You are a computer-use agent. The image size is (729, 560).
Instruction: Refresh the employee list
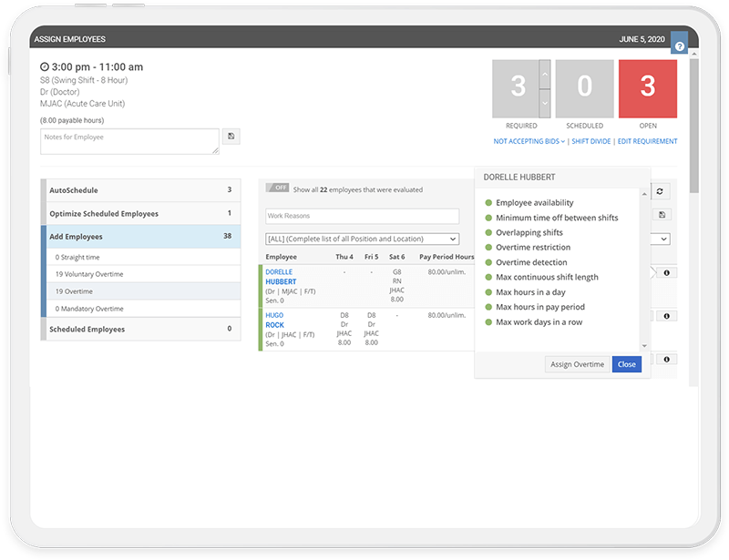click(x=660, y=191)
